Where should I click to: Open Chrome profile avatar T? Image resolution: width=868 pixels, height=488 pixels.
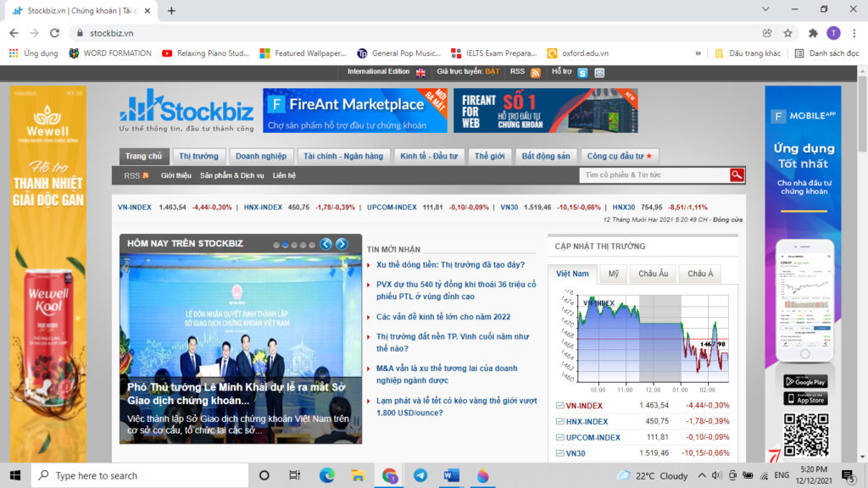click(x=833, y=33)
